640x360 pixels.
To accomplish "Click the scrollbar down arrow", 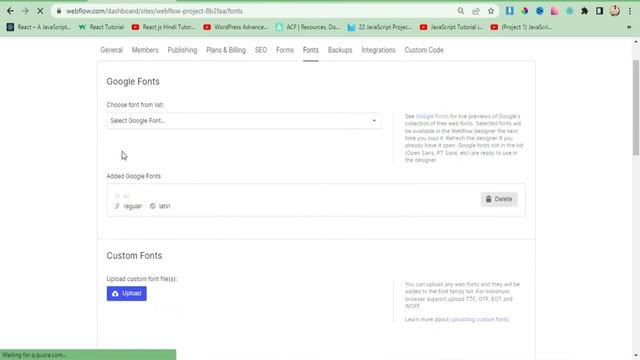I will coord(636,356).
